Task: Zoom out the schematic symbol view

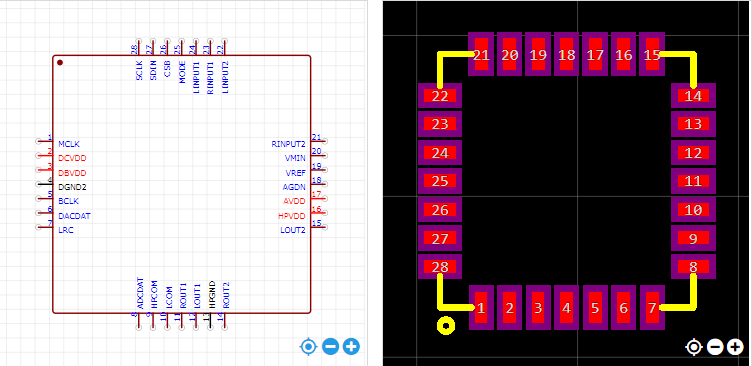Action: (330, 346)
